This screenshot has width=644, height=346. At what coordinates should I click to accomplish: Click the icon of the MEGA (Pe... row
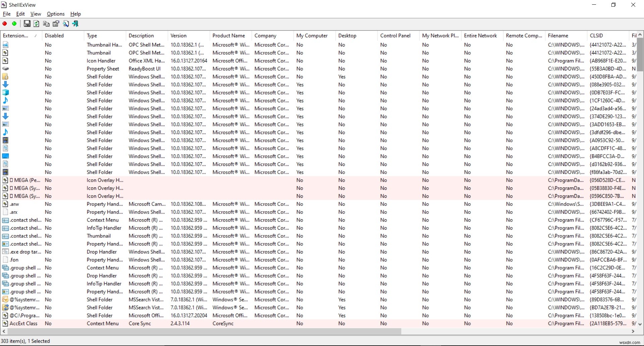(5, 180)
